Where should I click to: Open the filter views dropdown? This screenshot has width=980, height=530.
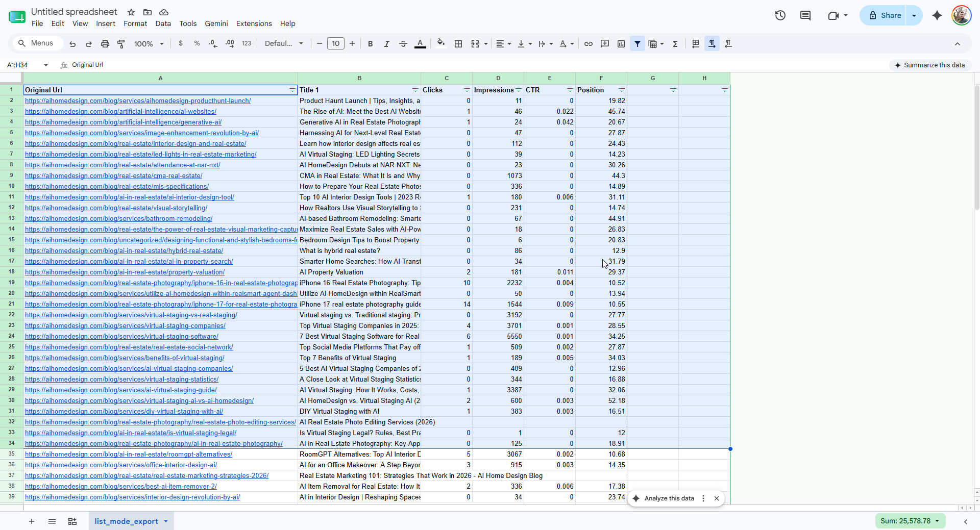[656, 44]
